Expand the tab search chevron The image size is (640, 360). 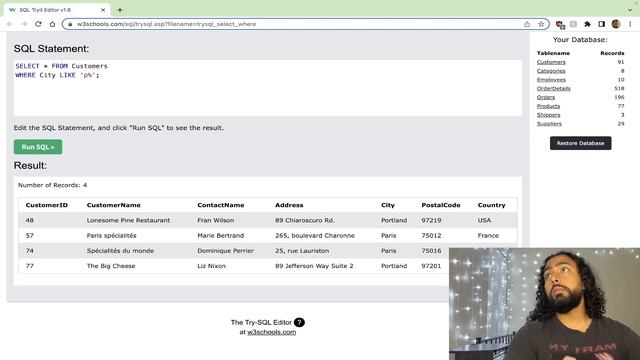[x=630, y=10]
